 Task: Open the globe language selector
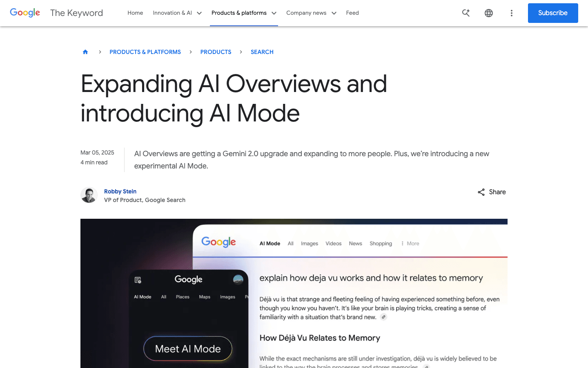489,13
